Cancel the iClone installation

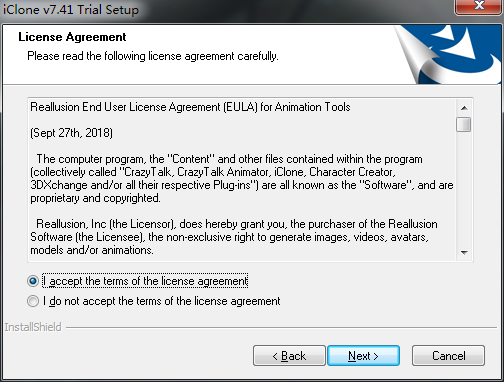tap(448, 356)
